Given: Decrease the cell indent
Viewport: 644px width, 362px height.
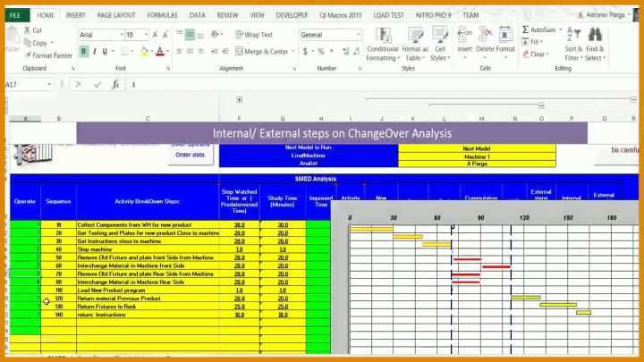Looking at the screenshot, I should click(214, 52).
